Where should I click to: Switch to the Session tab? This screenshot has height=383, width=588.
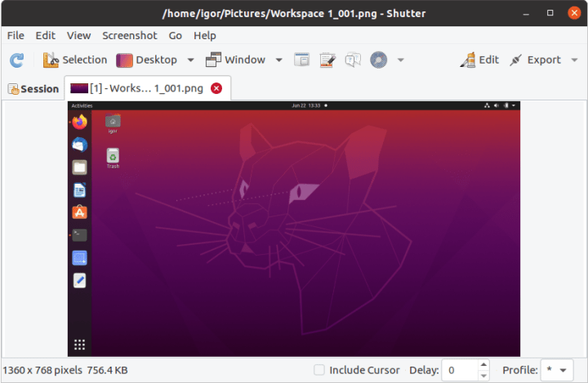coord(33,89)
